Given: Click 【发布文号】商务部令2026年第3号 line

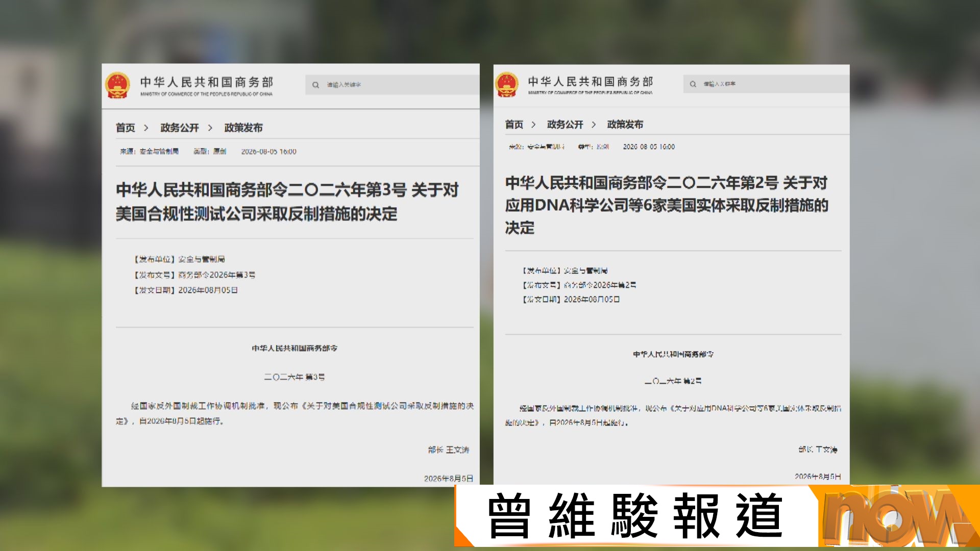Looking at the screenshot, I should tap(194, 275).
